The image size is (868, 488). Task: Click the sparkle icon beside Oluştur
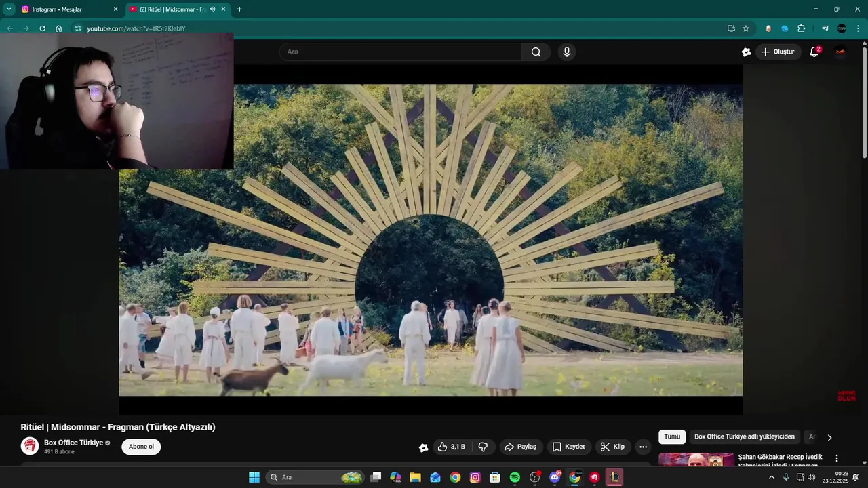746,52
